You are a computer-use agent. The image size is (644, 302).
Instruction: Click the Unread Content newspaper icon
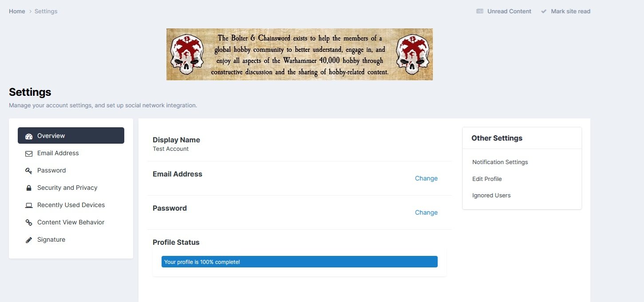coord(480,12)
